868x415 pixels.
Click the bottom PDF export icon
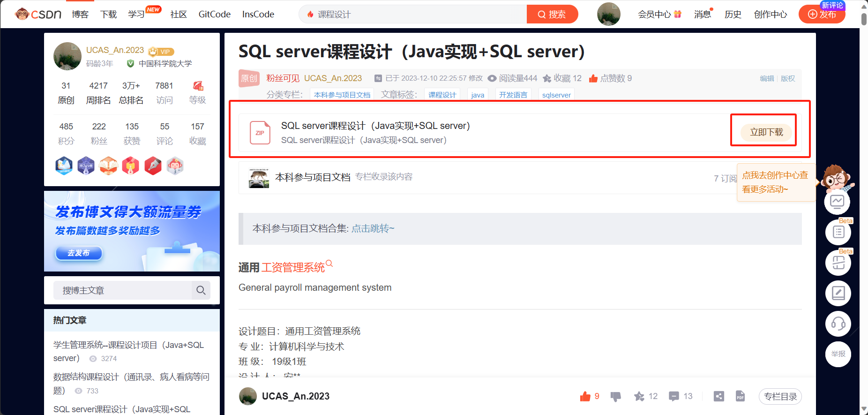(741, 396)
